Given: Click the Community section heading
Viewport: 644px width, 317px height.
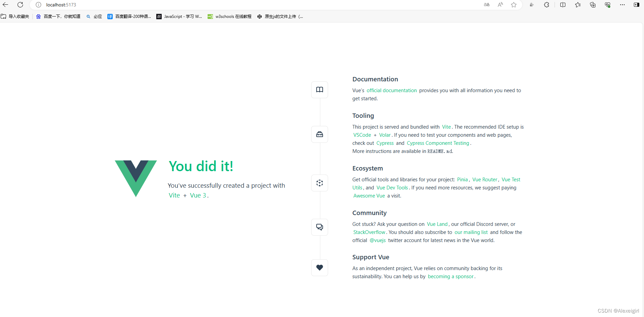Looking at the screenshot, I should [370, 213].
